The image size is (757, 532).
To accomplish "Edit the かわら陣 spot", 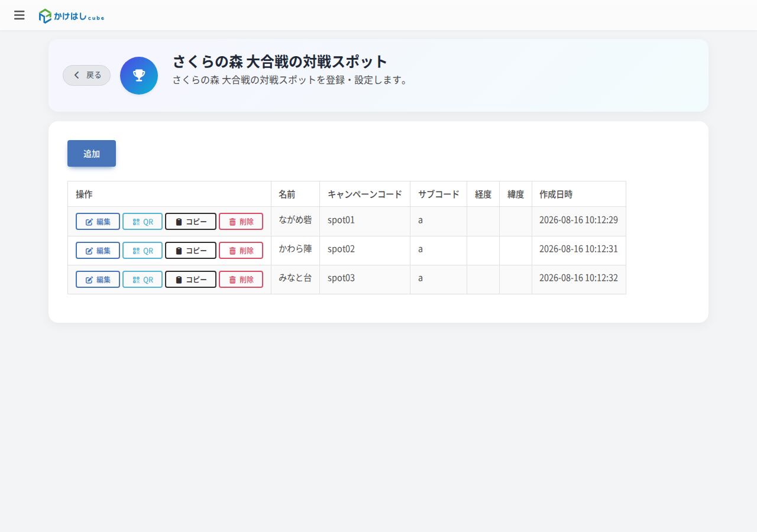I will [98, 251].
